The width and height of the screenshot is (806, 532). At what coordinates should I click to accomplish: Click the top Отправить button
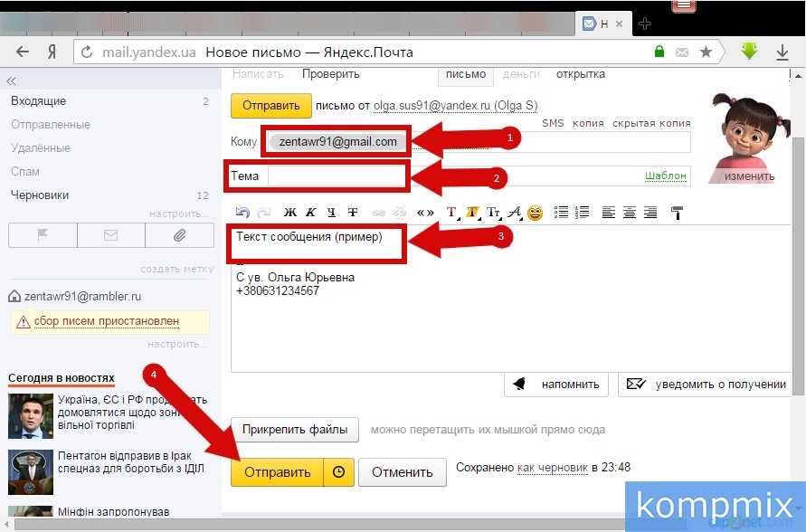point(270,105)
